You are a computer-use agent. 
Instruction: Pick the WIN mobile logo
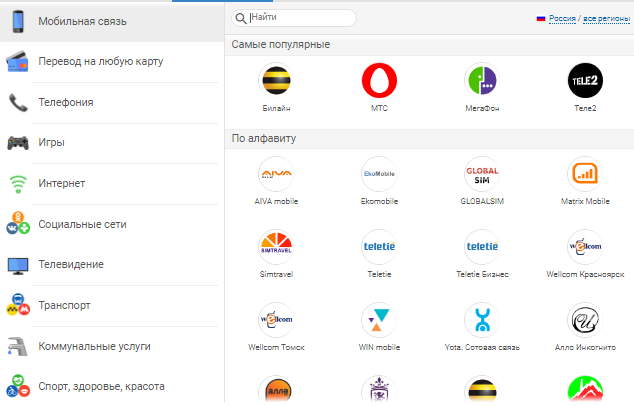pos(379,320)
